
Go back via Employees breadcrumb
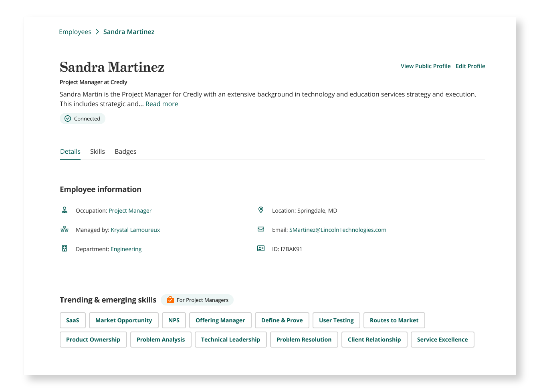(x=75, y=31)
